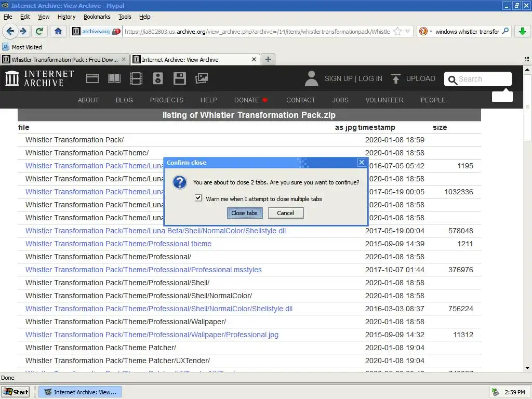Viewport: 532px width, 399px height.
Task: Select the timestamp 2015-09-09 14:39
Action: [x=395, y=244]
